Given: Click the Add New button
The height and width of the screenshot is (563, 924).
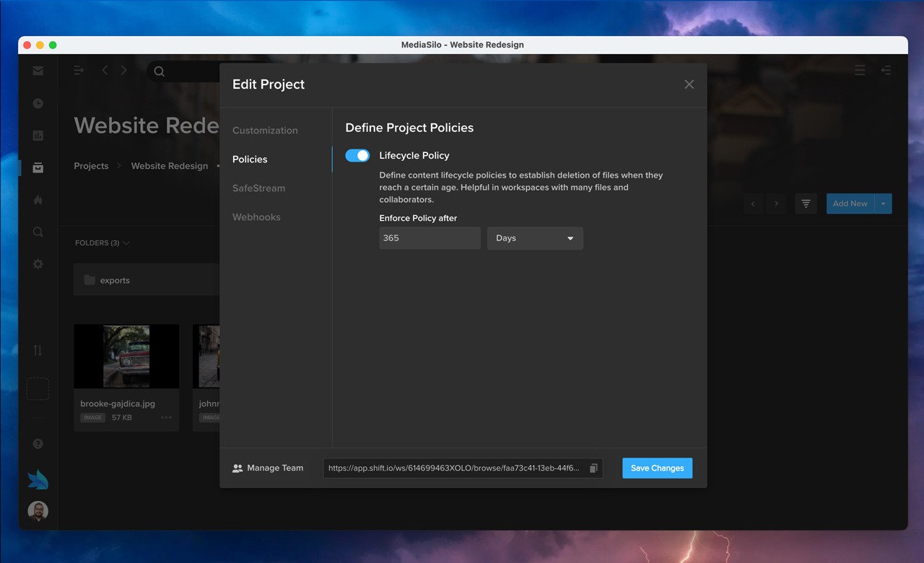Looking at the screenshot, I should (x=850, y=204).
